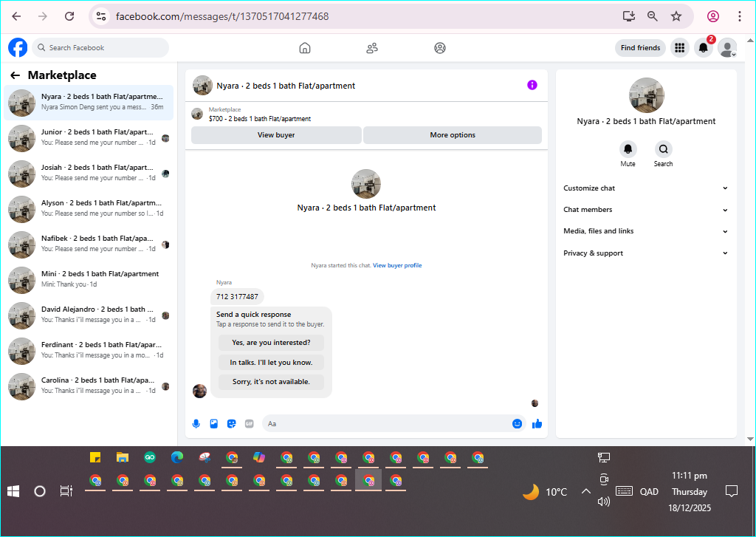Viewport: 756px width, 537px height.
Task: Click the browser back arrow
Action: (x=16, y=16)
